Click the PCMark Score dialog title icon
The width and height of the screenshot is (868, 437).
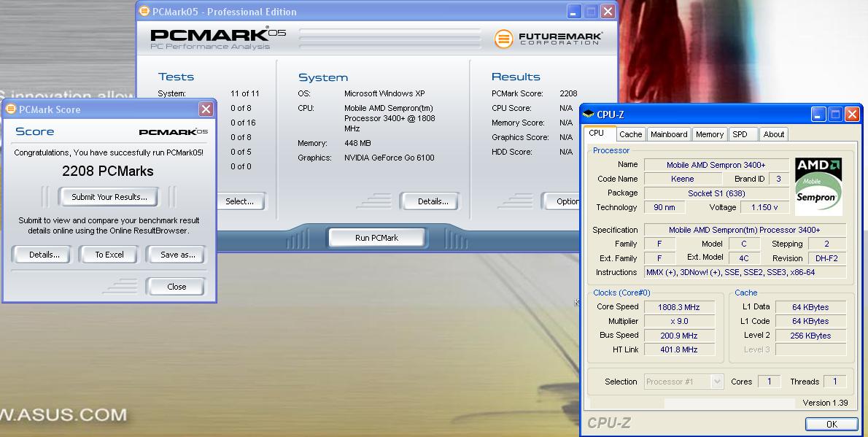pos(10,109)
